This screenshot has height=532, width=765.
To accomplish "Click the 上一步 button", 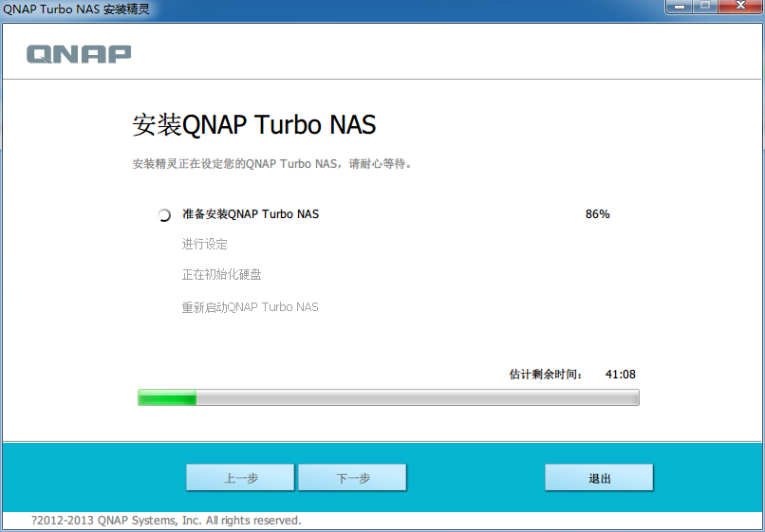I will (x=240, y=477).
